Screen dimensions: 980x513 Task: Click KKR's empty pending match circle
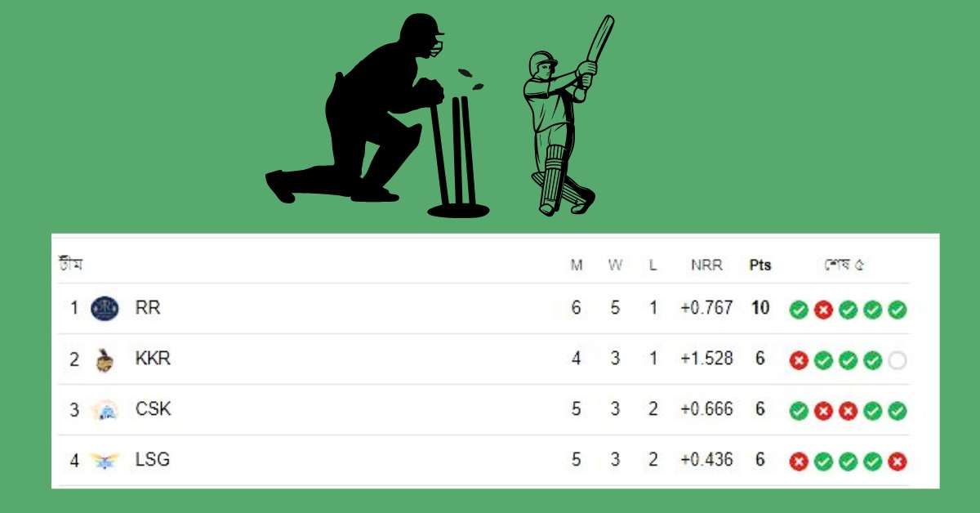click(895, 359)
